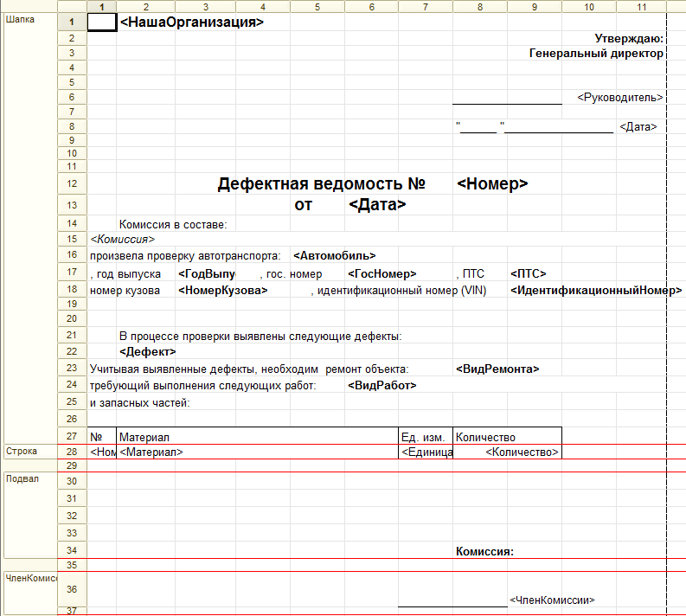Click the <Дефект> parameter cell
The height and width of the screenshot is (616, 686).
(x=147, y=352)
